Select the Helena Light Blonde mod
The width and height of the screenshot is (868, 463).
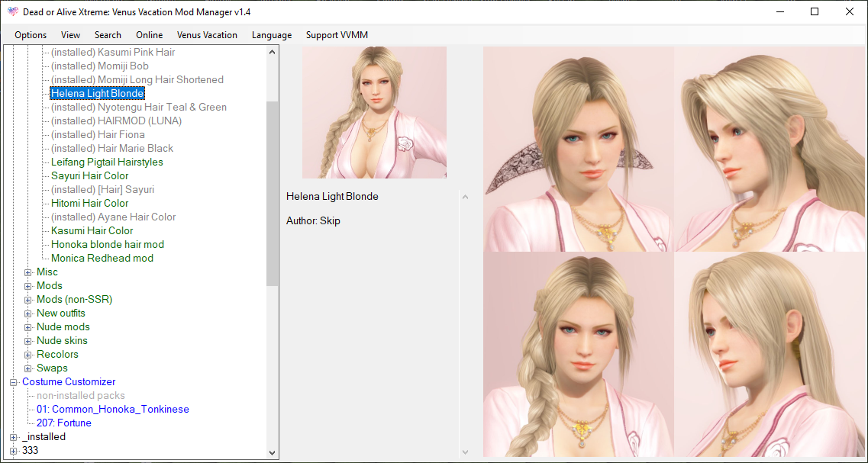pos(98,94)
